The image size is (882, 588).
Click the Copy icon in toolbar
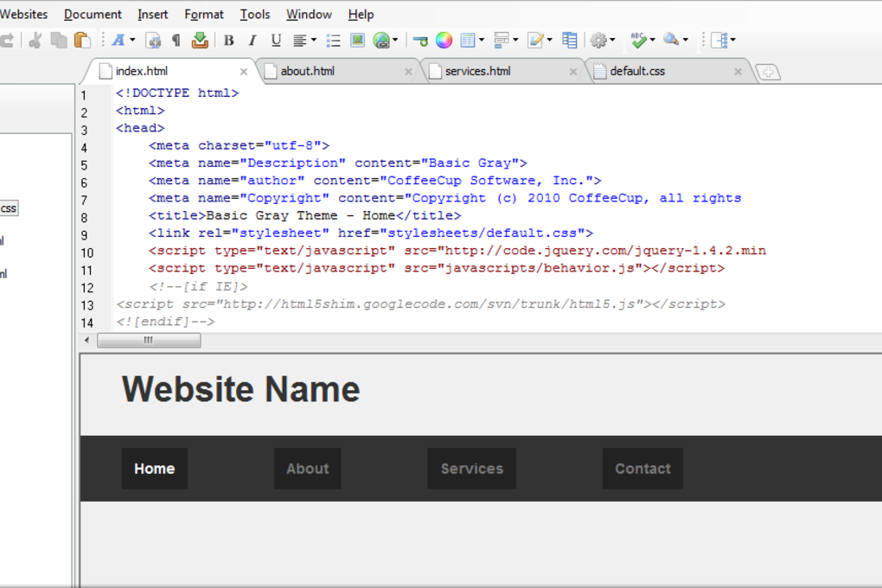click(x=59, y=40)
